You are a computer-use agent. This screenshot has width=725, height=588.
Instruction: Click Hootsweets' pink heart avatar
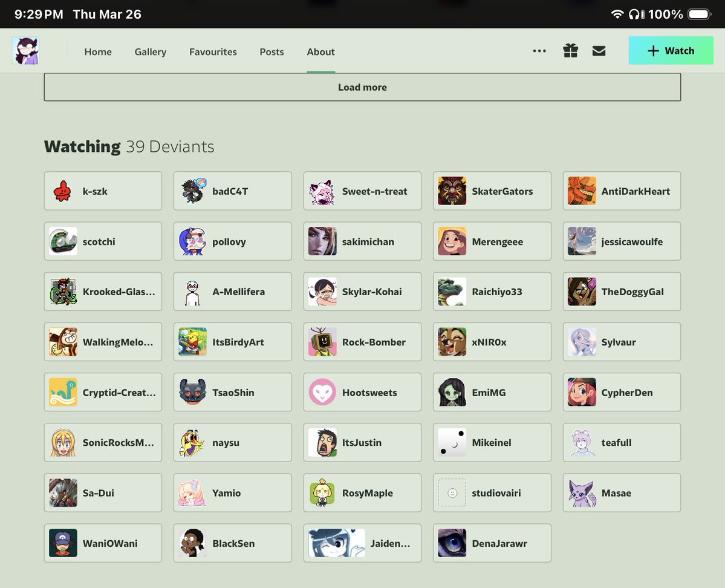pos(322,393)
